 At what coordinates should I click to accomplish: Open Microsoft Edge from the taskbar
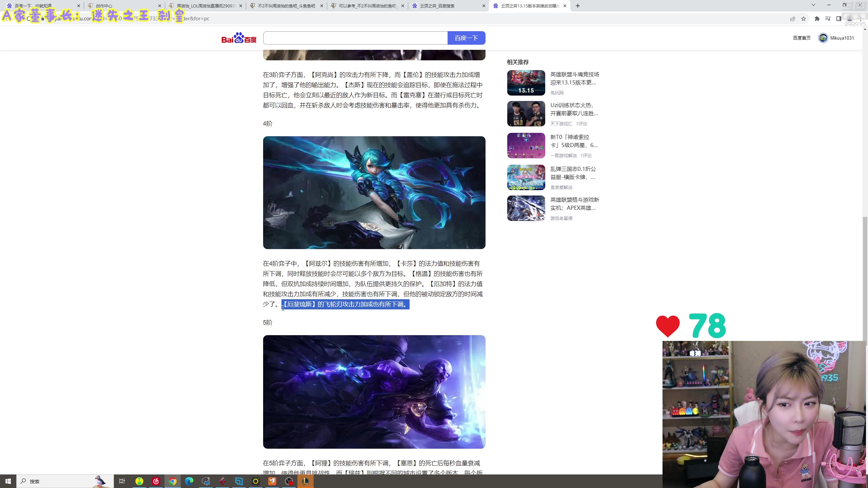tap(189, 481)
